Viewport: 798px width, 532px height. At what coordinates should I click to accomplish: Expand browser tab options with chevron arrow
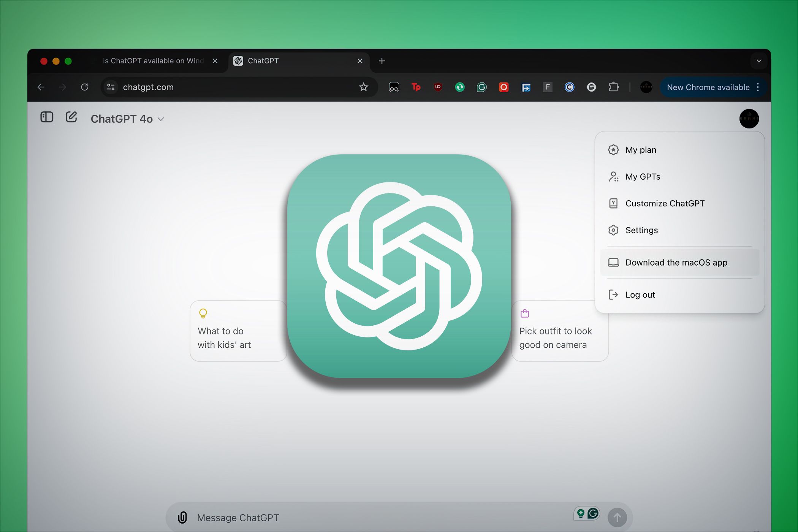(758, 60)
